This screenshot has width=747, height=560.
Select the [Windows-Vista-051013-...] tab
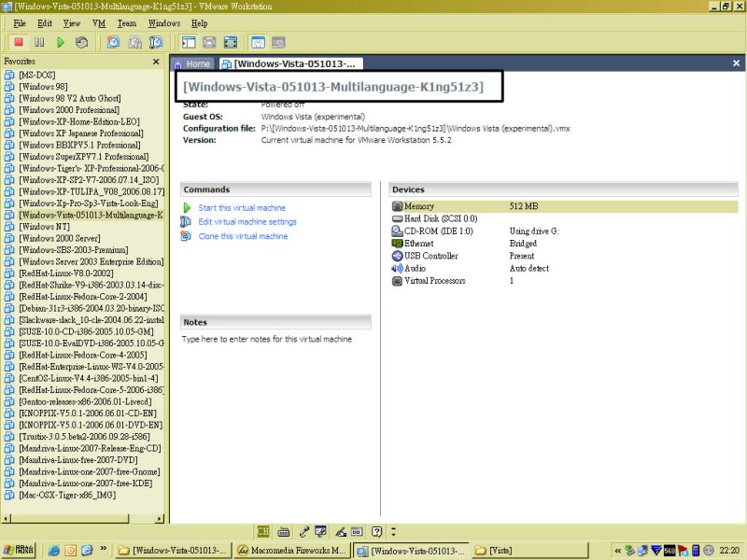pyautogui.click(x=290, y=63)
